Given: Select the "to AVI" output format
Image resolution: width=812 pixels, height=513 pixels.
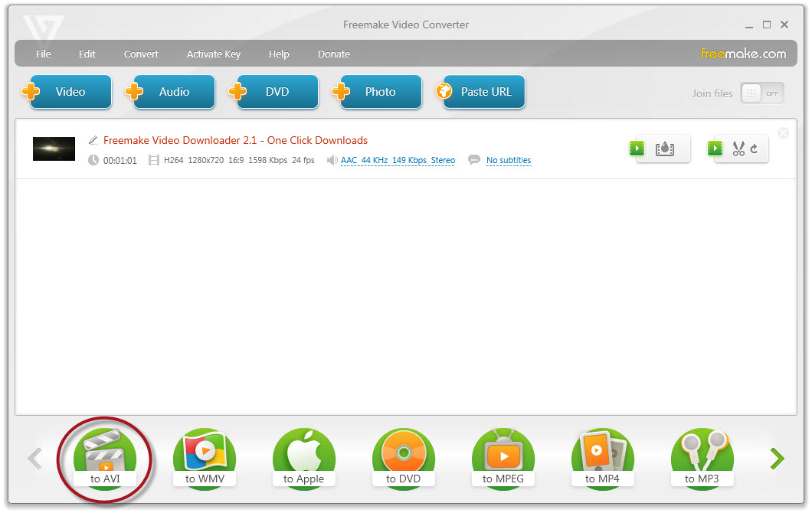Looking at the screenshot, I should pos(104,457).
